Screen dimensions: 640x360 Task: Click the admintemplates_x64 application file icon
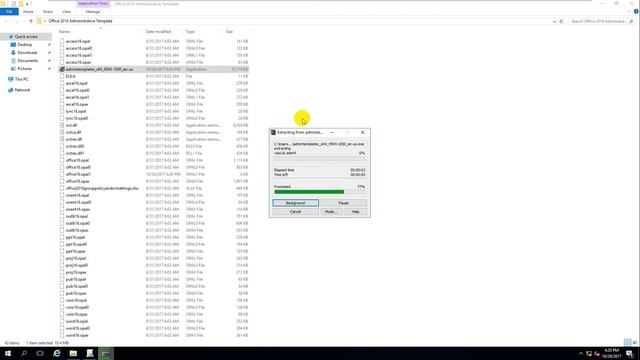(x=62, y=69)
